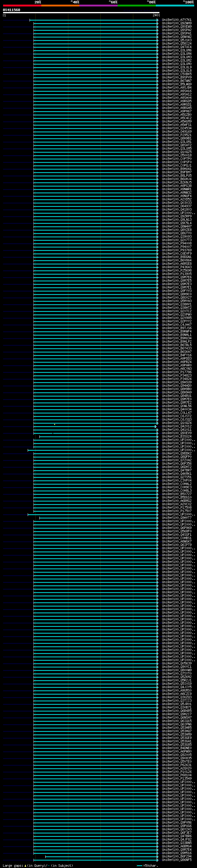Select hit UniRef100_B3SU24
The width and height of the screenshot is (197, 868).
pos(176,436)
